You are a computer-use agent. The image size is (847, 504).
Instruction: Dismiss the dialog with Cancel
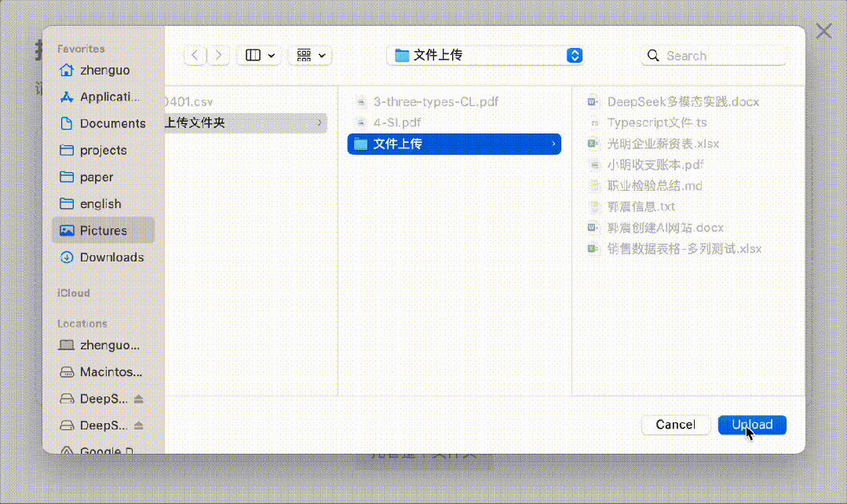coord(675,425)
